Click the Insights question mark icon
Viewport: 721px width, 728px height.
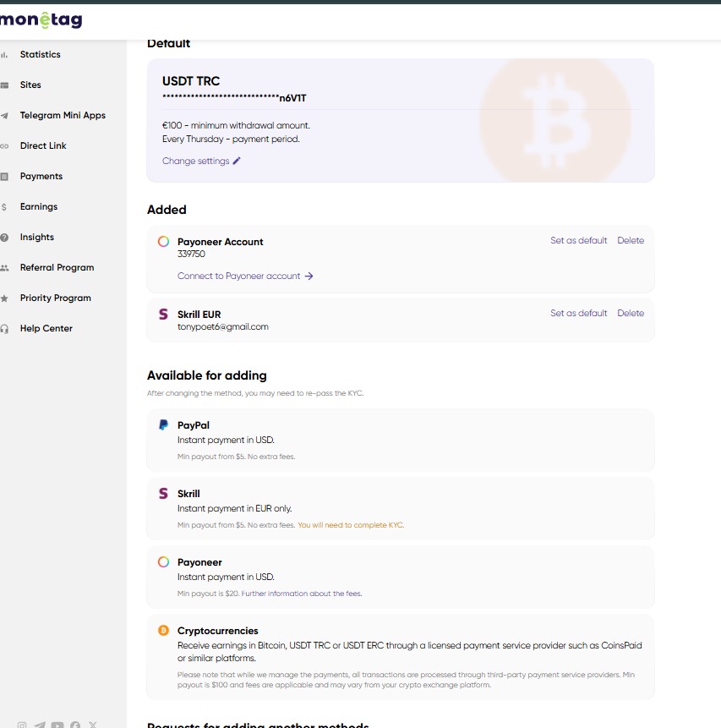(x=4, y=238)
